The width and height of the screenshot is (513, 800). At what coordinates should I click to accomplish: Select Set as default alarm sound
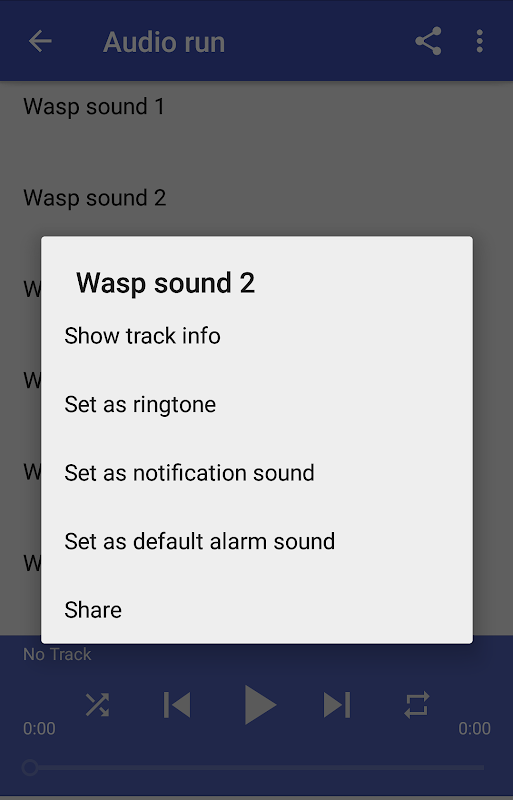tap(257, 541)
